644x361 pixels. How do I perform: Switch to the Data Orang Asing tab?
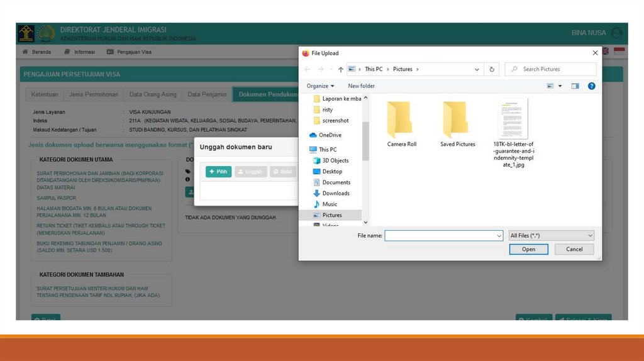pos(153,94)
